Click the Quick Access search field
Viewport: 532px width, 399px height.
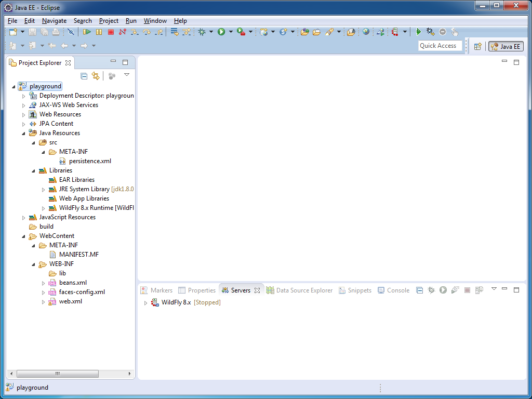tap(440, 46)
